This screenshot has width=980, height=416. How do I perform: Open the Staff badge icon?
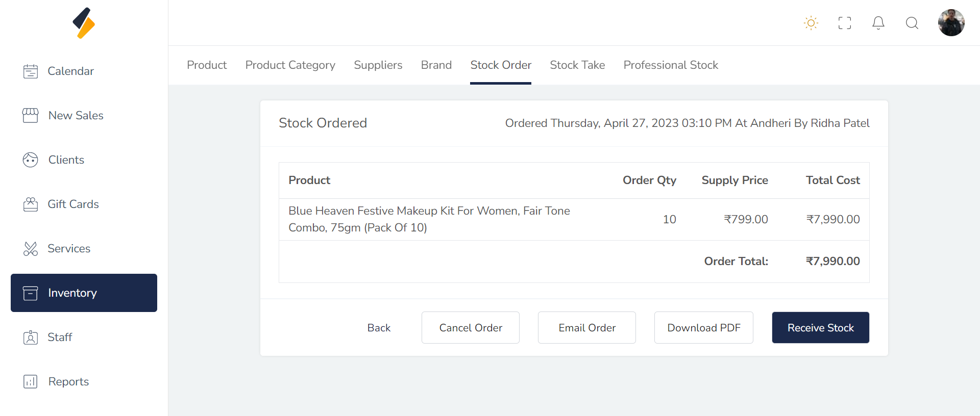click(31, 337)
